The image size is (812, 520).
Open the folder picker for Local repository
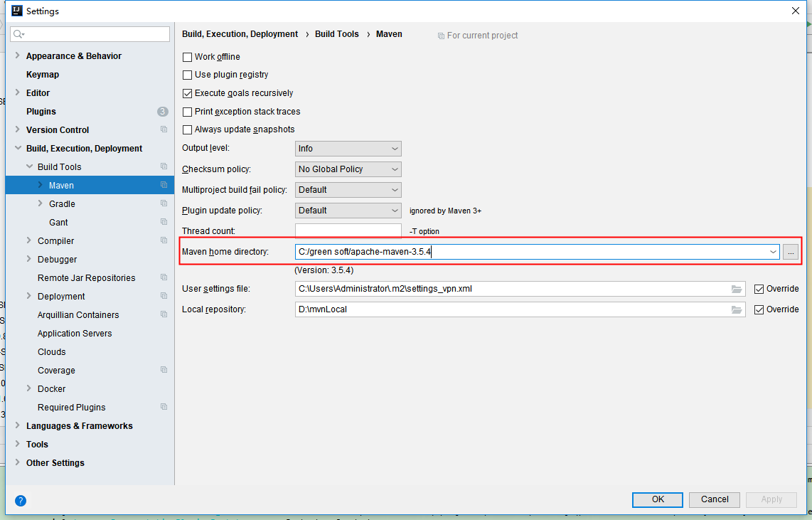click(736, 309)
